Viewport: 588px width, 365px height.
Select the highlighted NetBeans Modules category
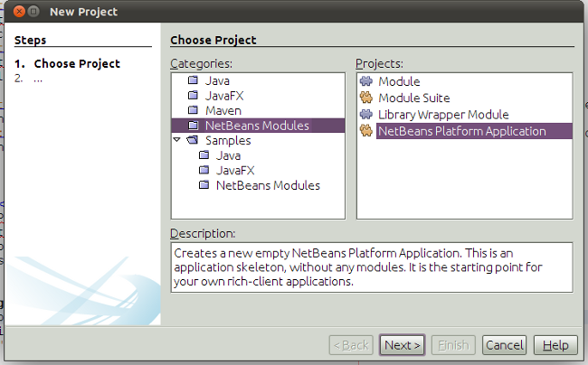257,126
